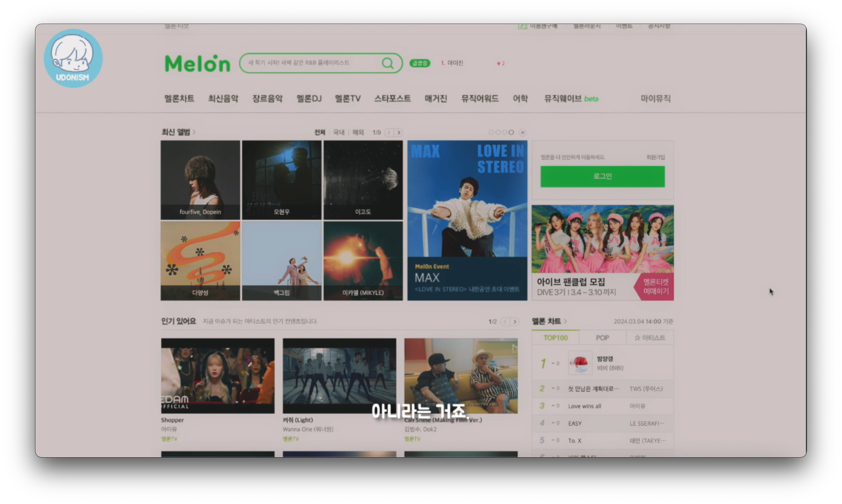
Task: Go to next page of 최신 앨범
Action: click(399, 132)
